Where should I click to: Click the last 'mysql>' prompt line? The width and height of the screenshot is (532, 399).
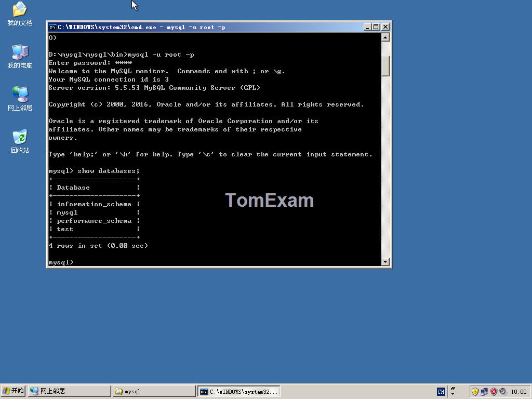click(61, 262)
